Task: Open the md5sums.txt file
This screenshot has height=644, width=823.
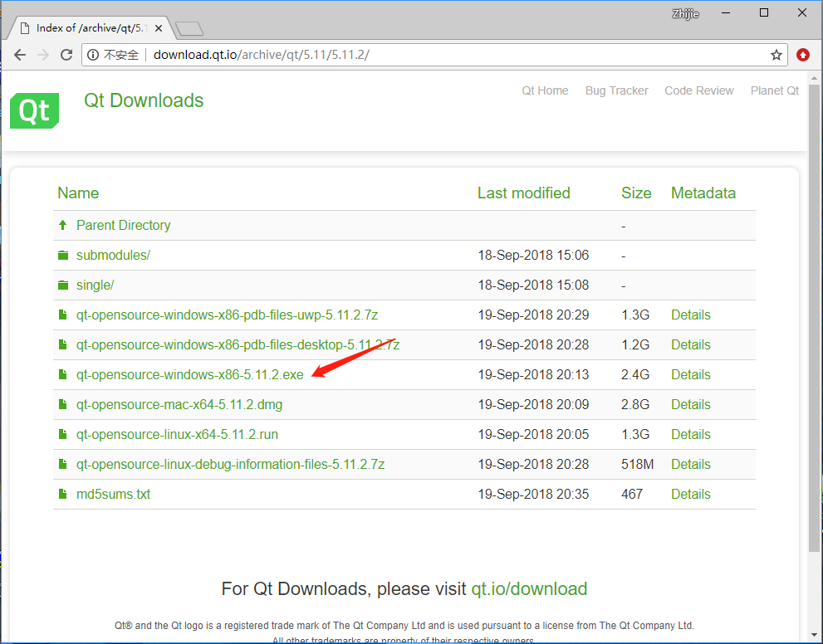Action: coord(114,494)
